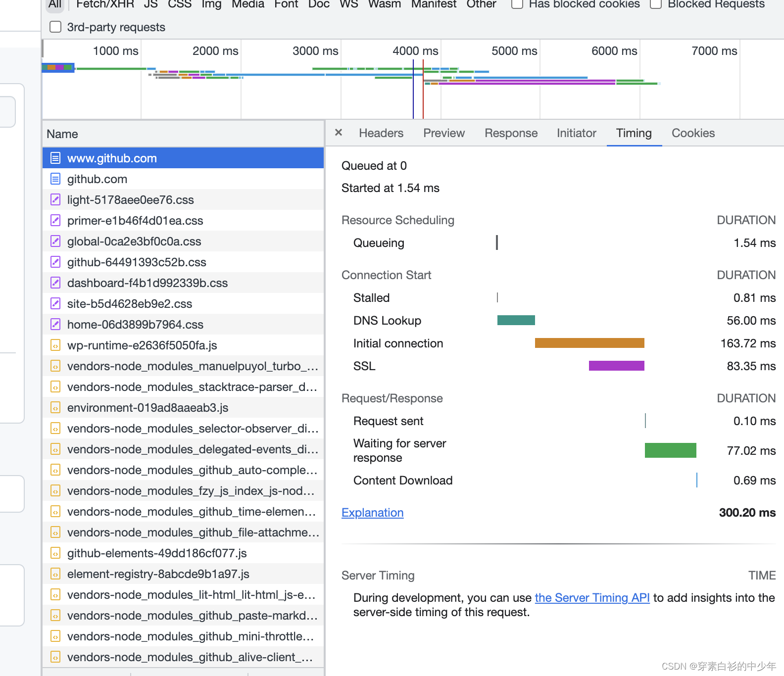Screen dimensions: 784x676
Task: Click the document icon beside github.com
Action: (x=55, y=179)
